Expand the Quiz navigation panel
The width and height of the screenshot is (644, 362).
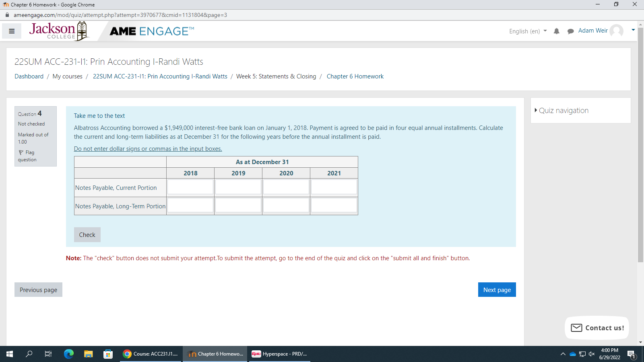tap(561, 111)
